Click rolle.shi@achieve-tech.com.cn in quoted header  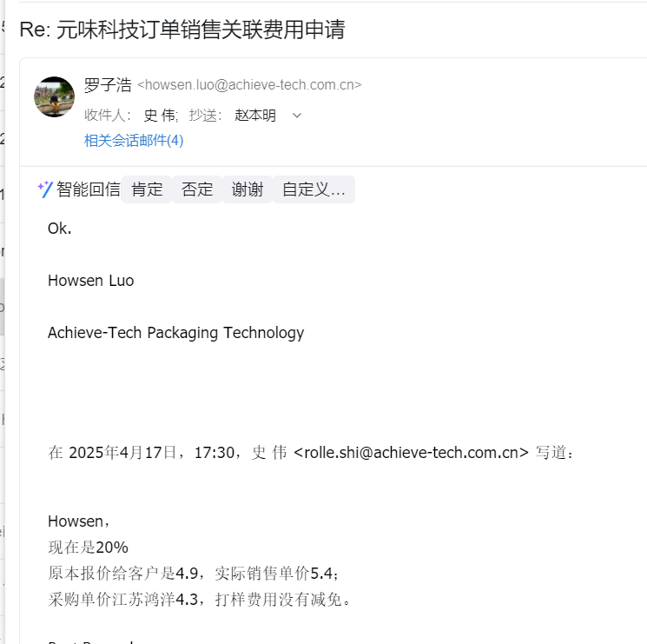click(411, 453)
